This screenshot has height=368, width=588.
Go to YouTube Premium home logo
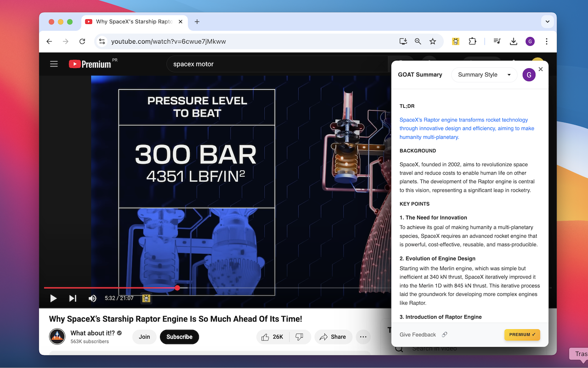pos(90,64)
